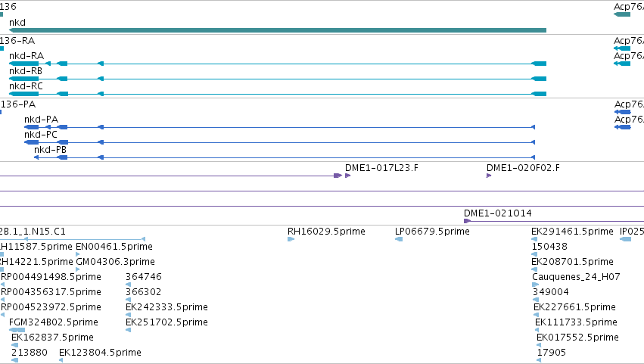Select the EK017552.5prime EST label

pos(577,338)
